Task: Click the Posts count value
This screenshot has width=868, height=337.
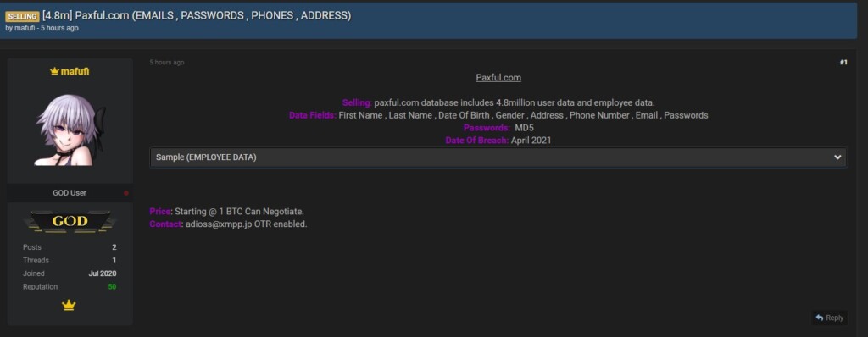Action: point(114,247)
